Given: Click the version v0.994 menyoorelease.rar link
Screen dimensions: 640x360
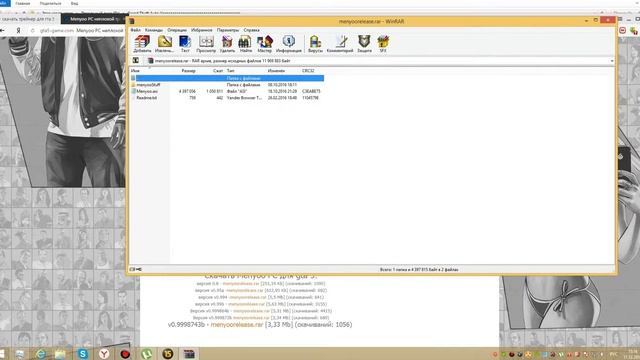Looking at the screenshot, I should coord(248,297).
